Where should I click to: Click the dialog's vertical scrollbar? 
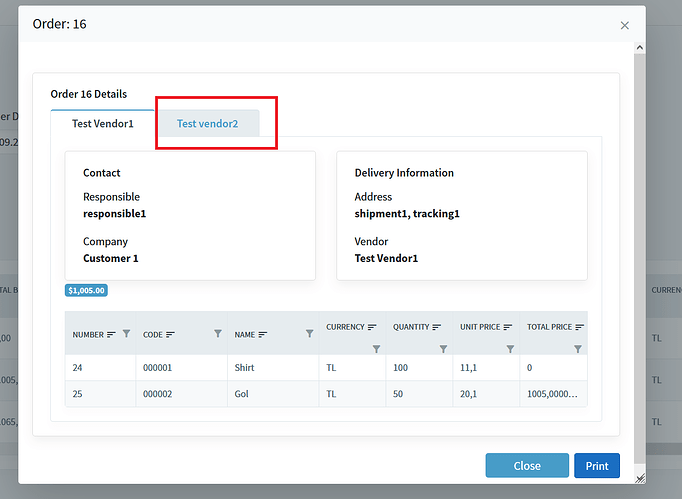point(639,250)
